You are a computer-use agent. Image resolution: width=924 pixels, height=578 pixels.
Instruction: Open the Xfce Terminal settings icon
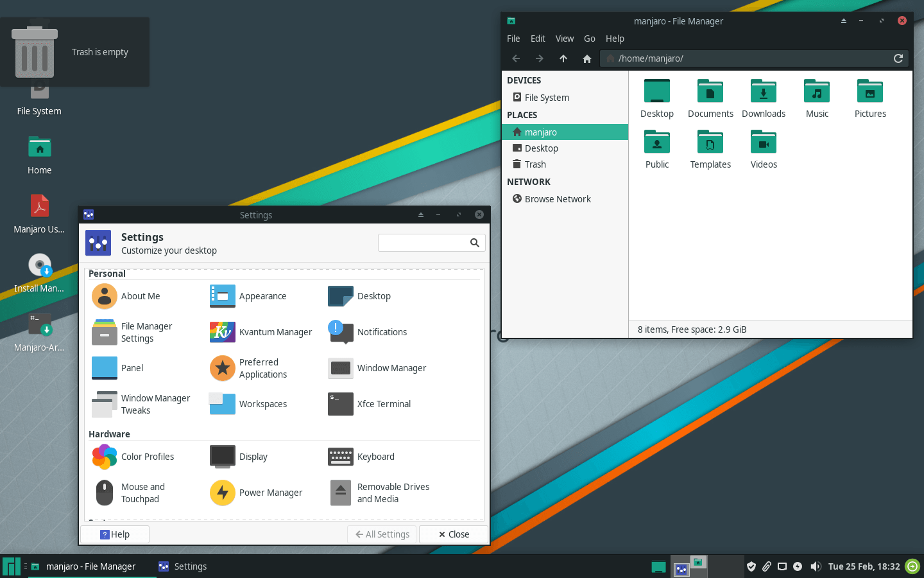click(340, 404)
